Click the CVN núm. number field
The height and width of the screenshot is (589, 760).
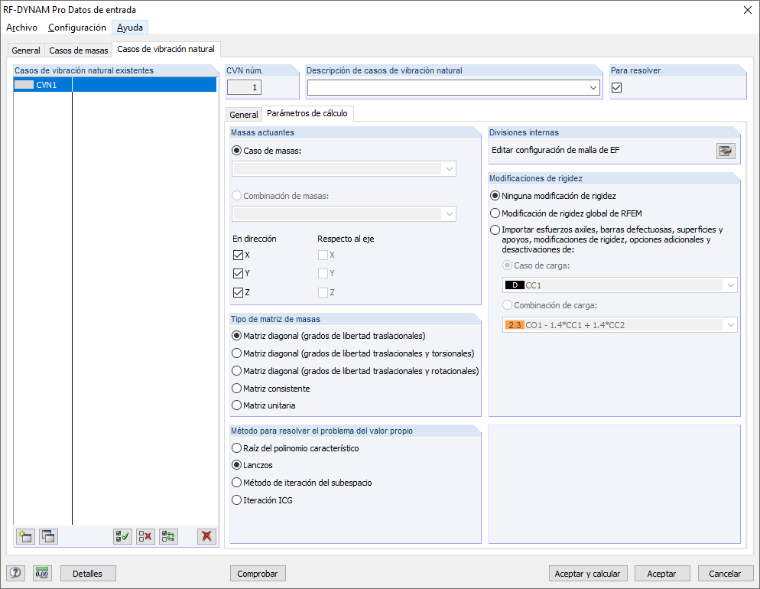[244, 88]
